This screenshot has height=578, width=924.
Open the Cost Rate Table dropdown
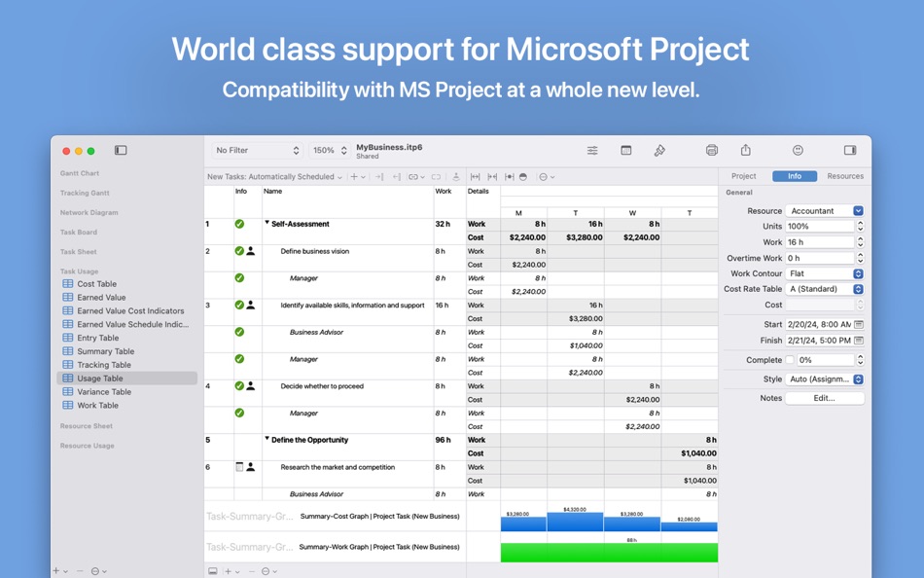tap(825, 289)
